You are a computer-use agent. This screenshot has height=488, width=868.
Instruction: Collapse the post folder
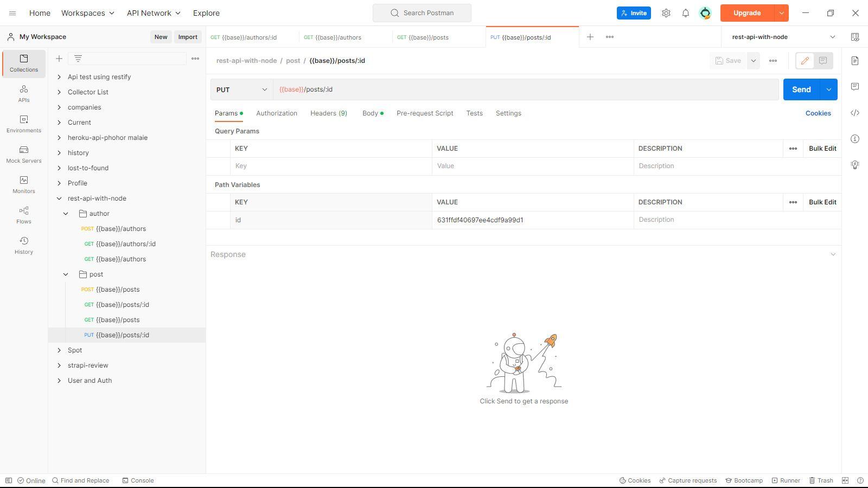click(x=66, y=274)
